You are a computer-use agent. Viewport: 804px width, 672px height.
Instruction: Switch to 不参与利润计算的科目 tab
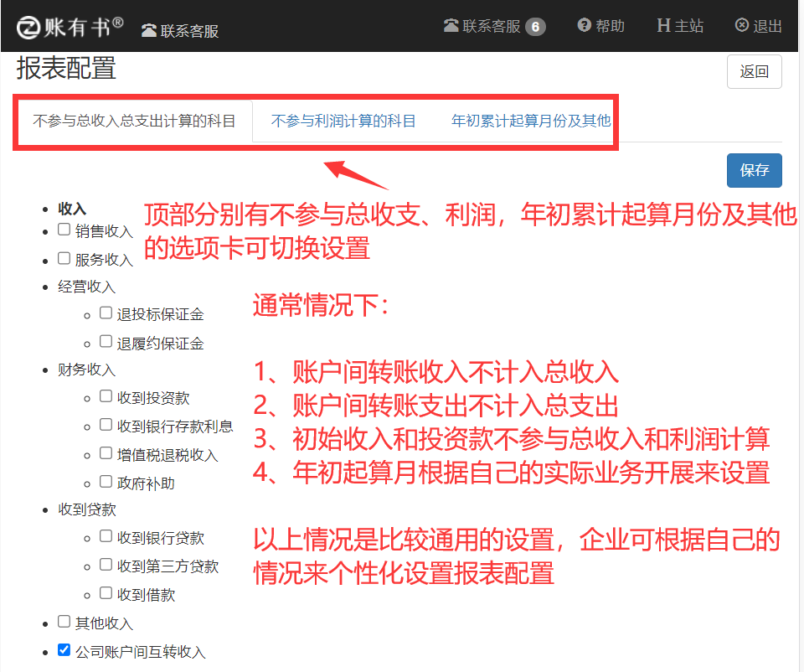(343, 121)
